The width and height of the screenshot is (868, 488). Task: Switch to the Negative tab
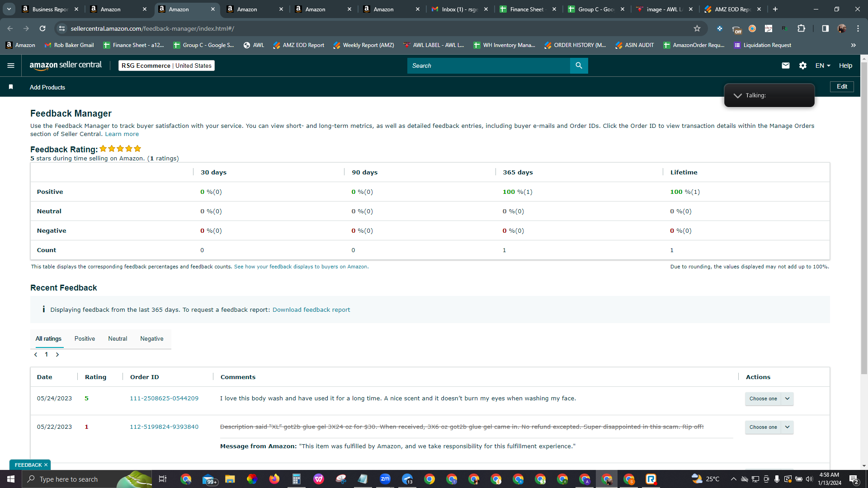(152, 338)
